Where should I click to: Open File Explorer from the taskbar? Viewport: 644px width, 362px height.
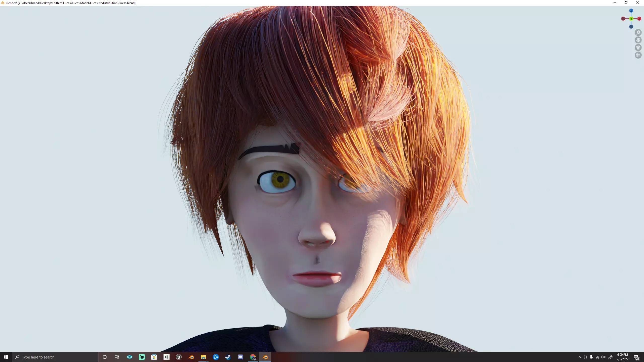click(x=203, y=357)
